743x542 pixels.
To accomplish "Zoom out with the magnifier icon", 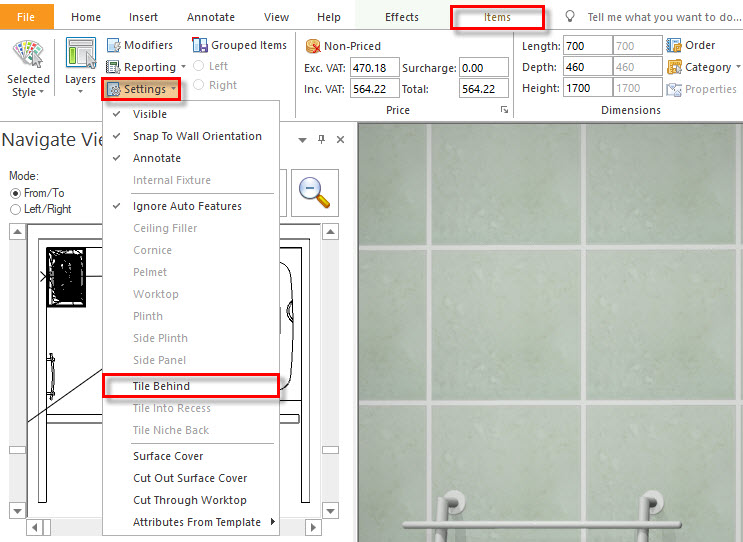I will coord(315,193).
